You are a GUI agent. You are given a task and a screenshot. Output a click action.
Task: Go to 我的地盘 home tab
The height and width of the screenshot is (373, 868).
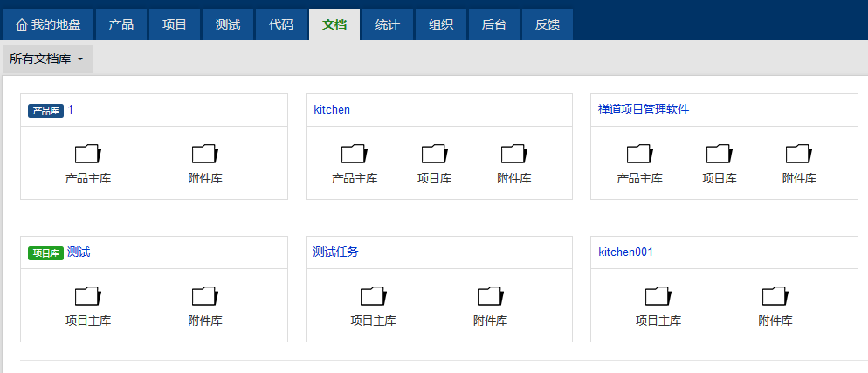pos(48,25)
